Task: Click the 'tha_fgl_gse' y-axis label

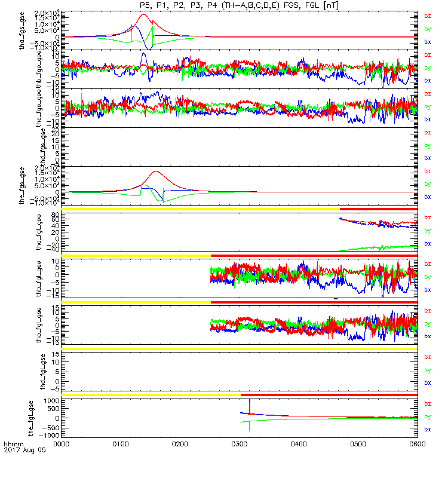Action: [x=39, y=232]
